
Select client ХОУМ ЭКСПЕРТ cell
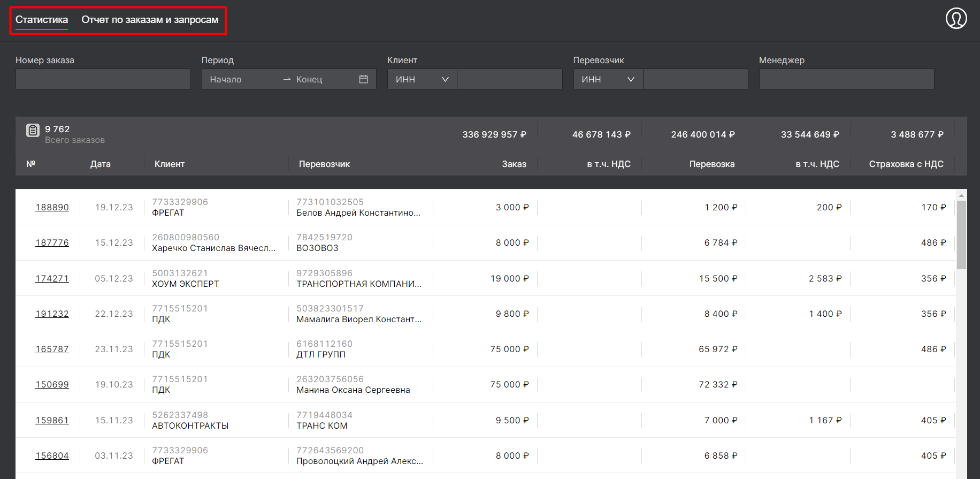(x=186, y=278)
